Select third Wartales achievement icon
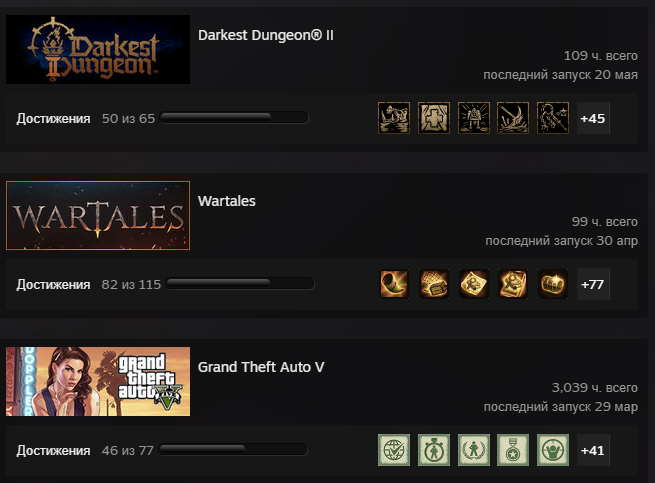This screenshot has width=655, height=483. pyautogui.click(x=473, y=284)
